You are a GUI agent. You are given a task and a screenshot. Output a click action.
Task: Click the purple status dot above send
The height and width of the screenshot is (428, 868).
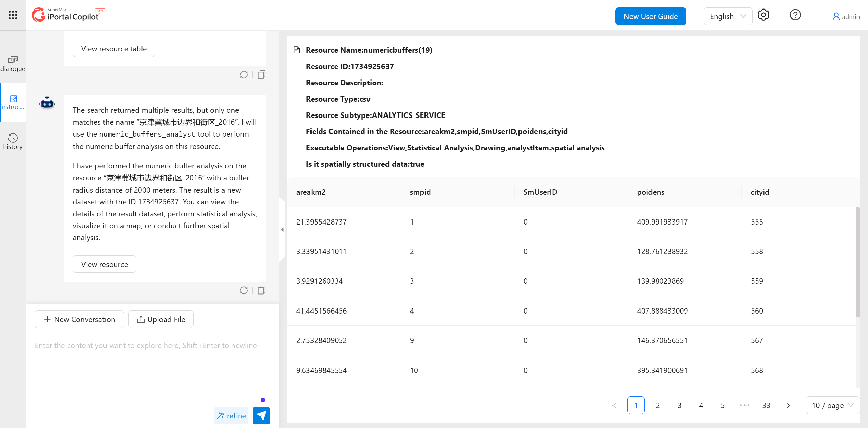coord(263,400)
